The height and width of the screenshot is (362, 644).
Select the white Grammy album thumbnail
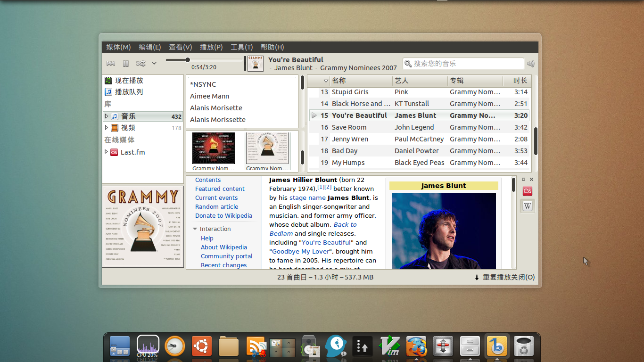click(x=267, y=148)
